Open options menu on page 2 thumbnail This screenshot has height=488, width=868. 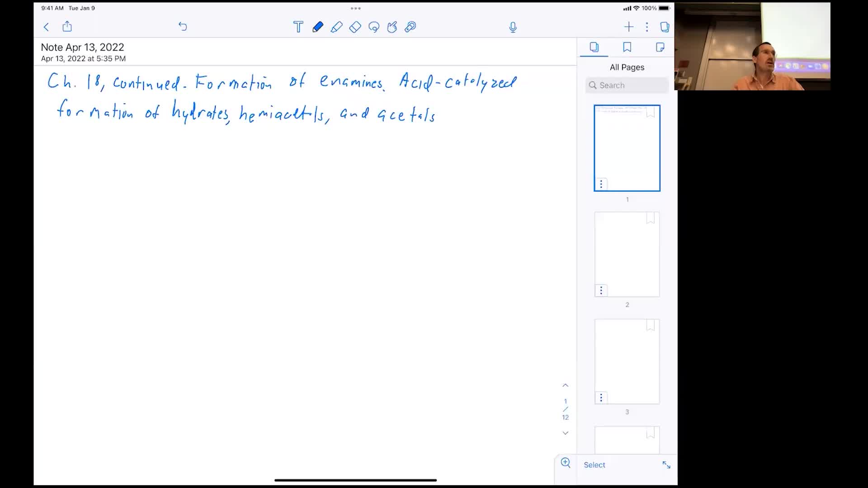tap(601, 290)
